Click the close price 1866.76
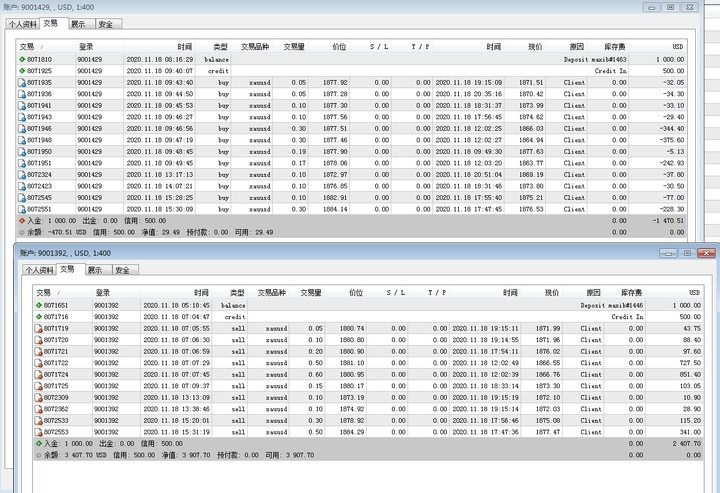 click(x=547, y=375)
